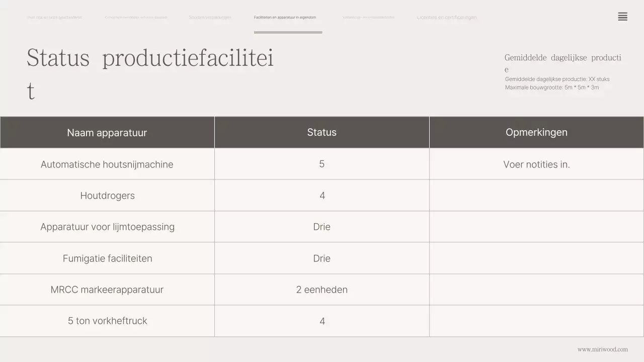This screenshot has width=644, height=362.
Task: Switch to the 'Soorten verpakkingen' tab
Action: pyautogui.click(x=210, y=18)
